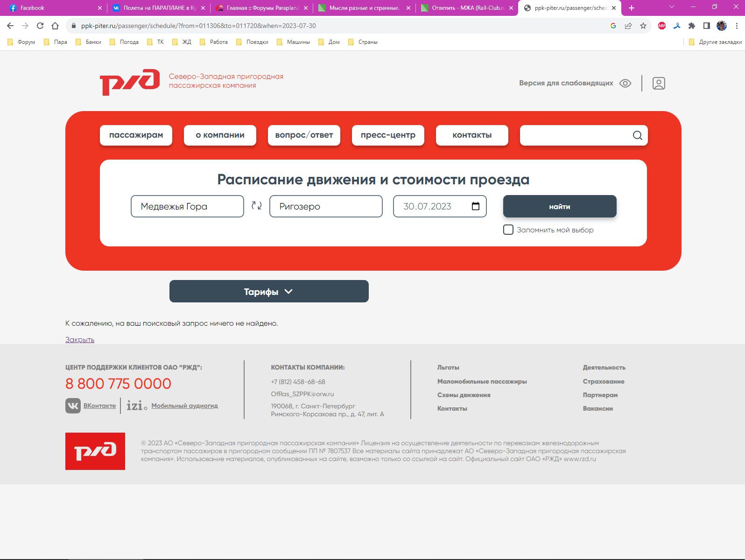
Task: Click the RZD logo in header
Action: 130,82
